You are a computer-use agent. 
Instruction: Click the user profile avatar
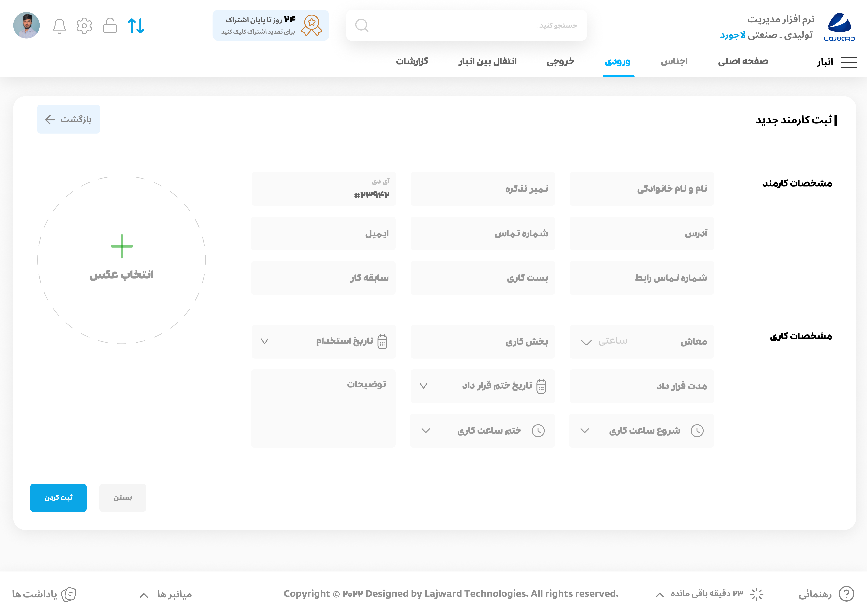pos(27,25)
